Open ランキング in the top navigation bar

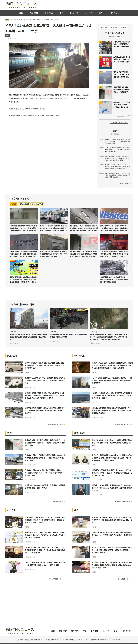[115, 13]
